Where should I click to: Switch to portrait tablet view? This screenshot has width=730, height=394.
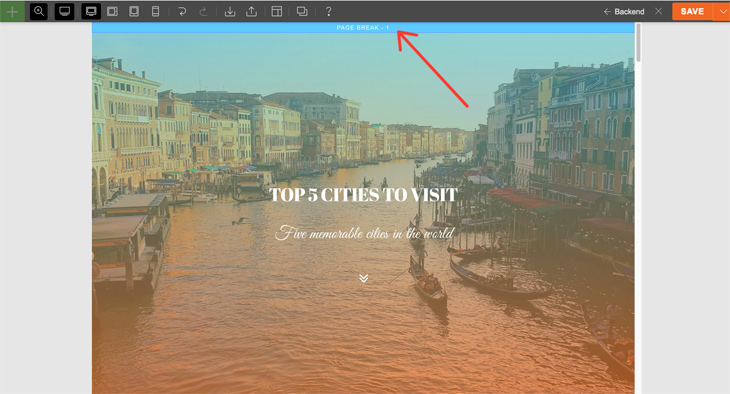pos(134,11)
